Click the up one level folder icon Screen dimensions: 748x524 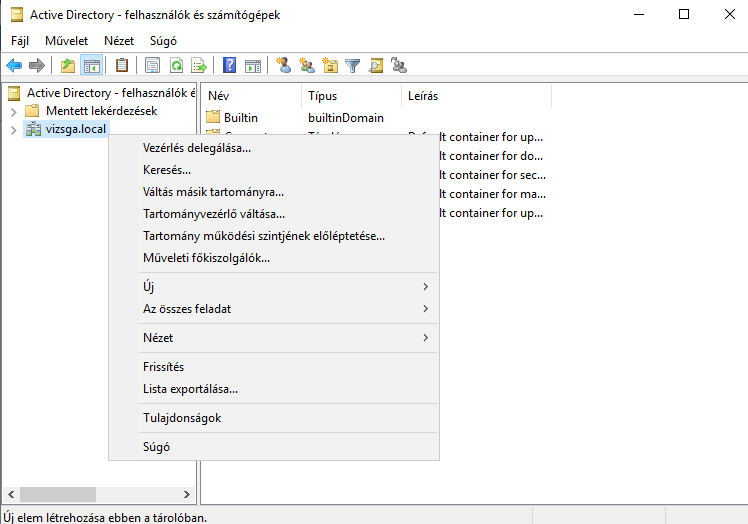[68, 66]
